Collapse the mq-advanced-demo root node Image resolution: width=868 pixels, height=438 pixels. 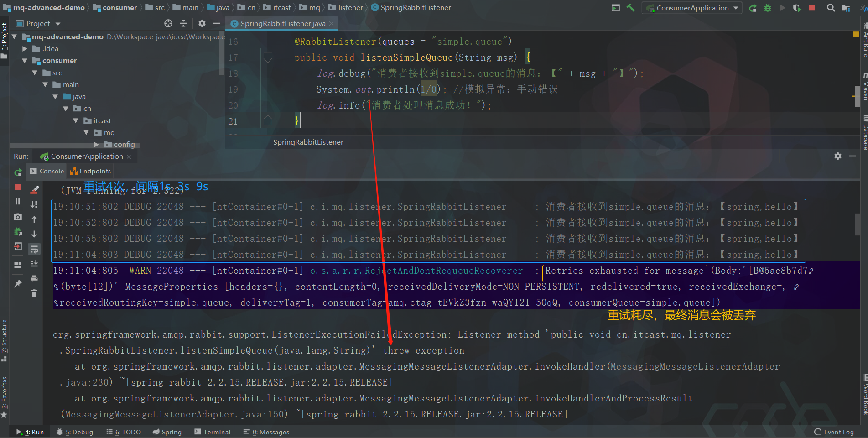(x=14, y=36)
